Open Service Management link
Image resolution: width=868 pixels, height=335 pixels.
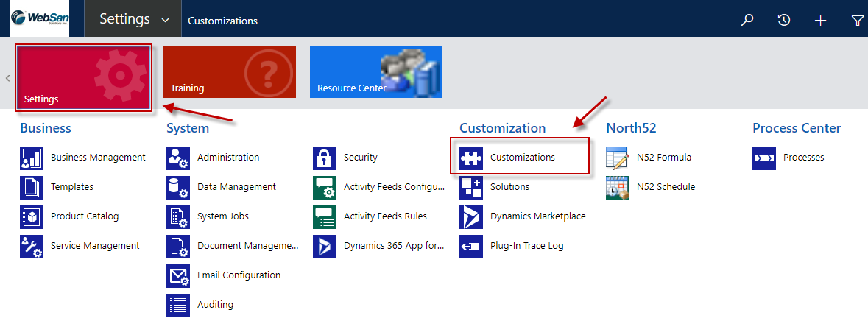pyautogui.click(x=95, y=245)
